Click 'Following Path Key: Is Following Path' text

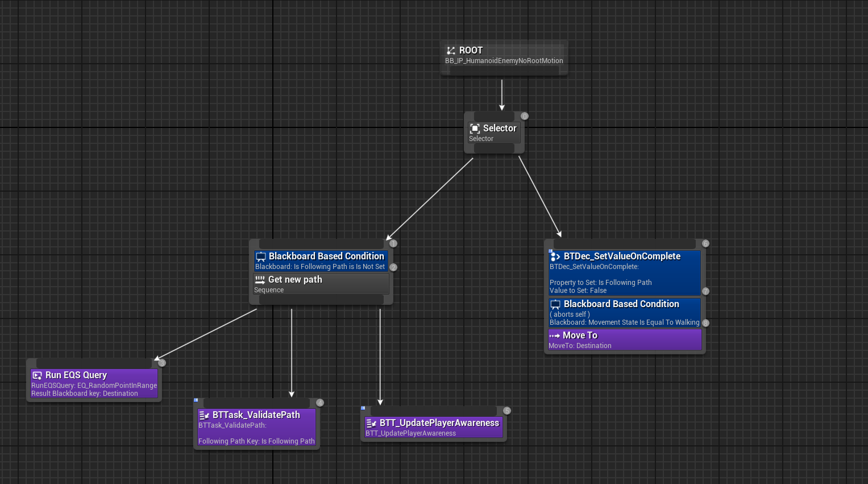pos(256,441)
